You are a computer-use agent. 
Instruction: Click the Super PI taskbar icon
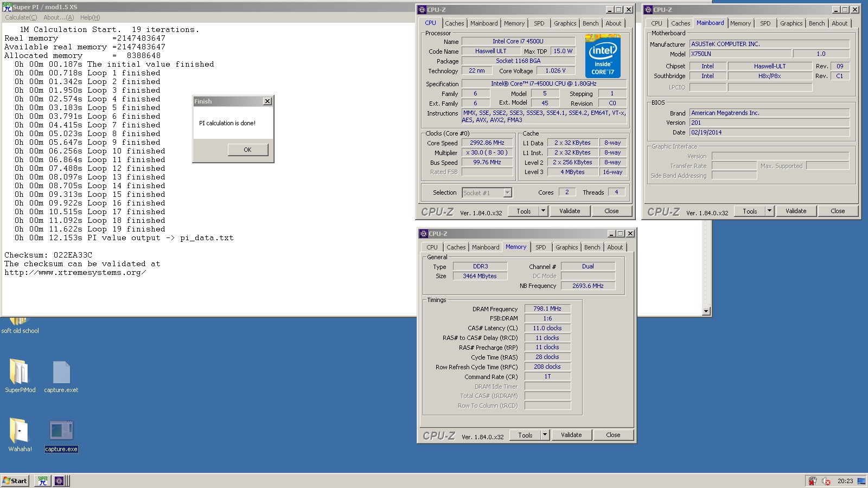coord(42,480)
